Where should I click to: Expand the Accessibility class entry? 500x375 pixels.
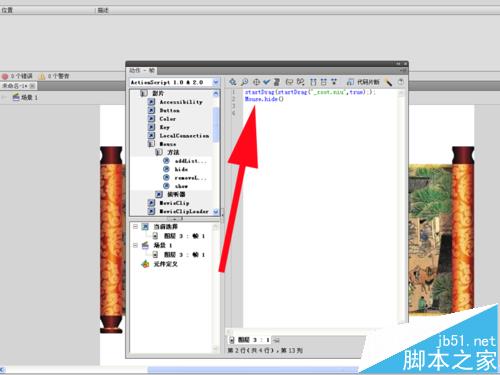[151, 102]
